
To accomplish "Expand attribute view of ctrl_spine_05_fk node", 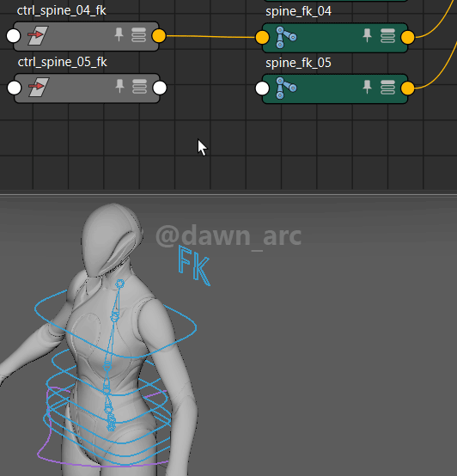I will (x=139, y=87).
